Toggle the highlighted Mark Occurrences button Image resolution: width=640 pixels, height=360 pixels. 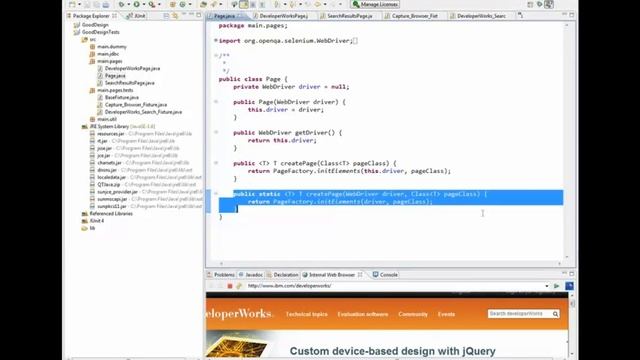coord(243,4)
